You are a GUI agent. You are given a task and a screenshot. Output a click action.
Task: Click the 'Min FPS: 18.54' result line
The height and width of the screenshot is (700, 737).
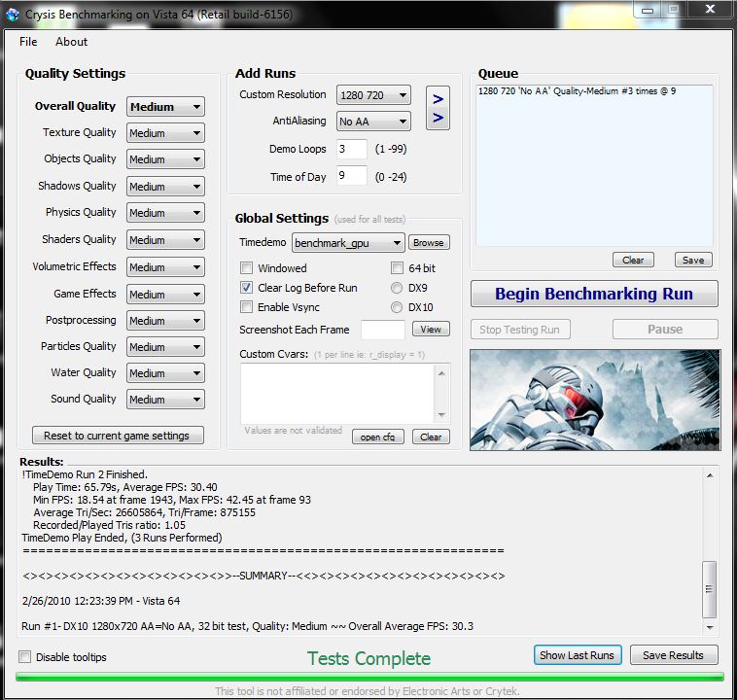coord(172,500)
